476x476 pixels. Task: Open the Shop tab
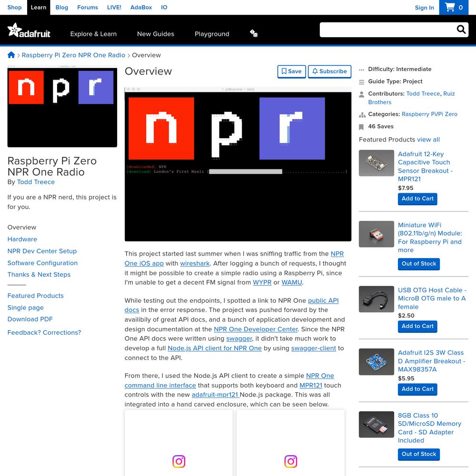pyautogui.click(x=14, y=7)
